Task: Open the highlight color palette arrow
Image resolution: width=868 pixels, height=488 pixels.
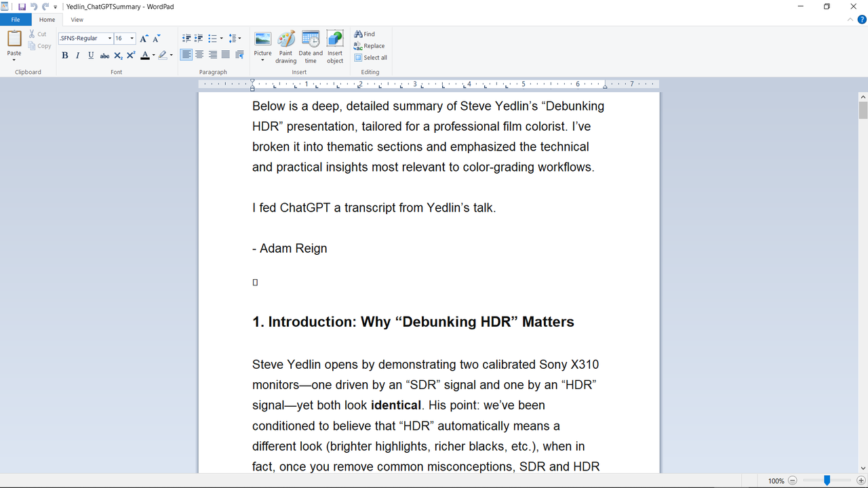Action: tap(171, 56)
